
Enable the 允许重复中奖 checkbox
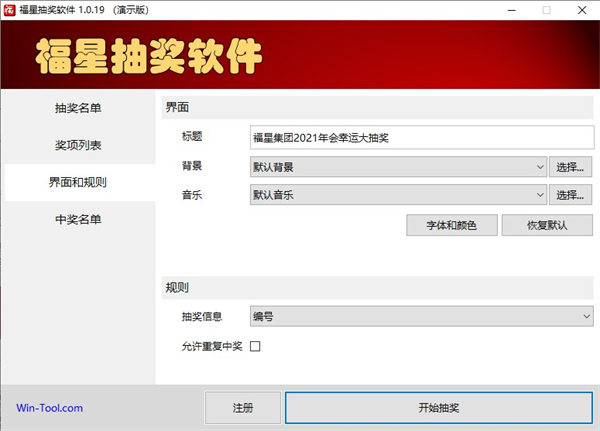pos(254,346)
